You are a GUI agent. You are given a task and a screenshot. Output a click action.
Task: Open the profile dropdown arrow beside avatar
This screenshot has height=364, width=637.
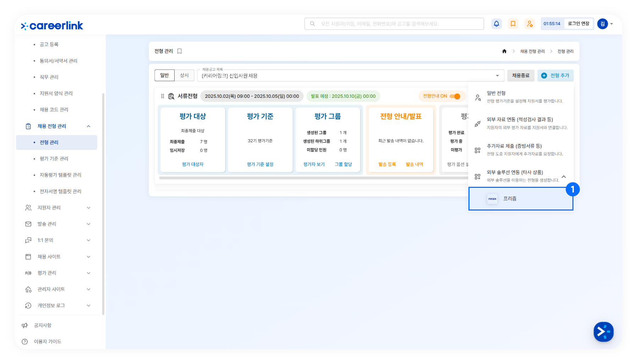pos(611,24)
